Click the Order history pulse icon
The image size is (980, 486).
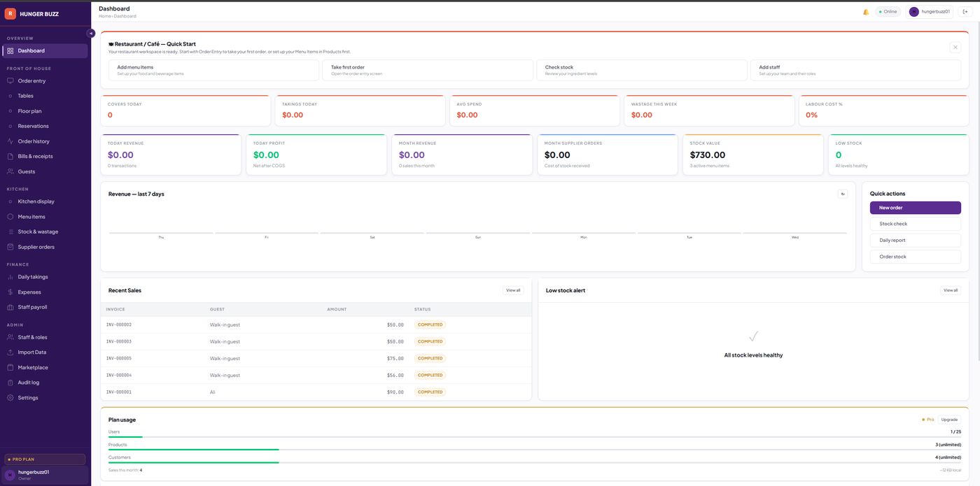[x=10, y=141]
